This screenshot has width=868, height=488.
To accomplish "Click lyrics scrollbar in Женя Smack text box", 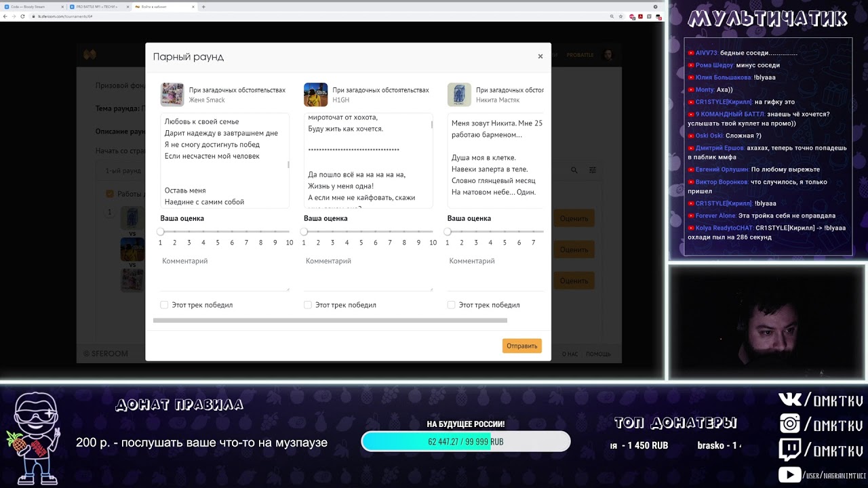I will (288, 165).
